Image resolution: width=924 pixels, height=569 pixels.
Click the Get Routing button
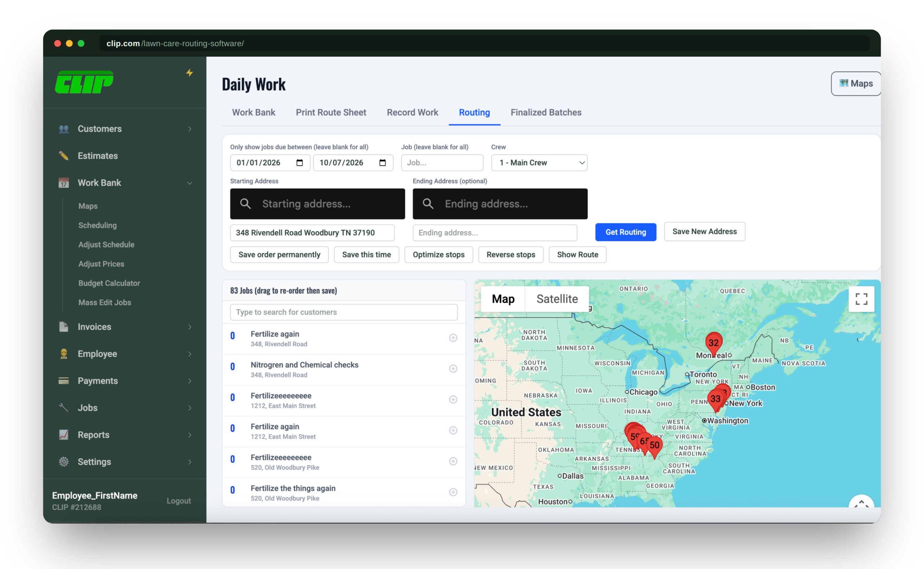(626, 232)
